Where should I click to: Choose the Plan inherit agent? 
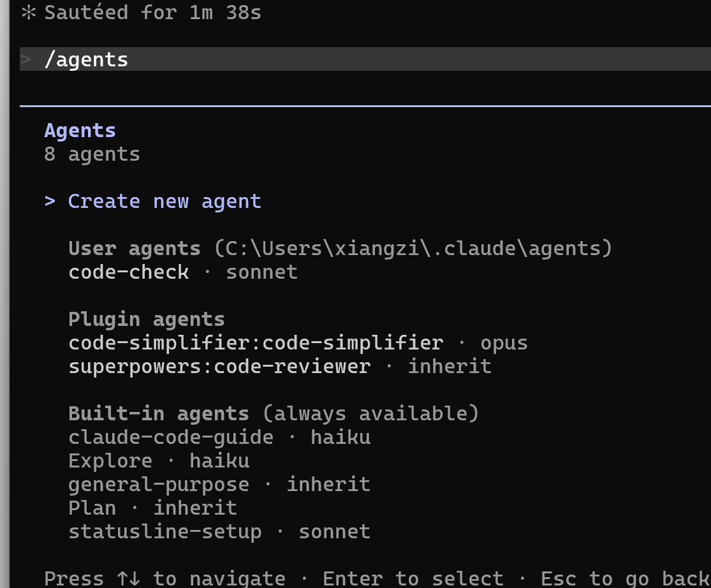click(x=153, y=508)
